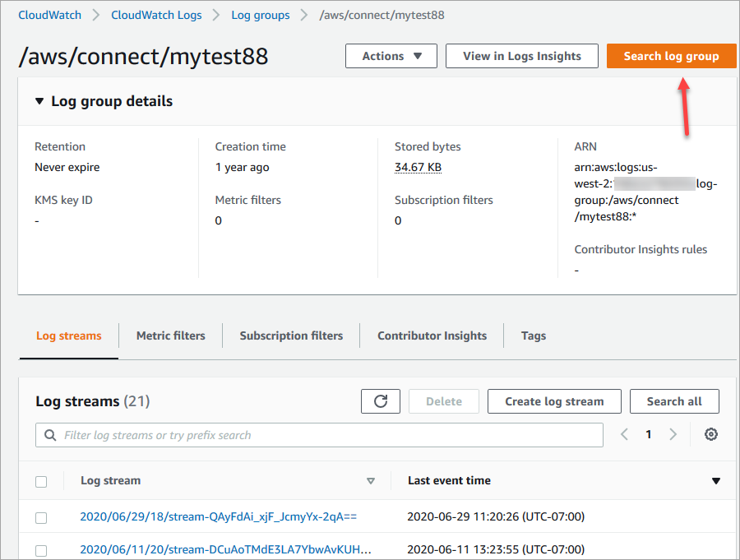Sort the Log stream column
The image size is (740, 560).
pos(371,480)
